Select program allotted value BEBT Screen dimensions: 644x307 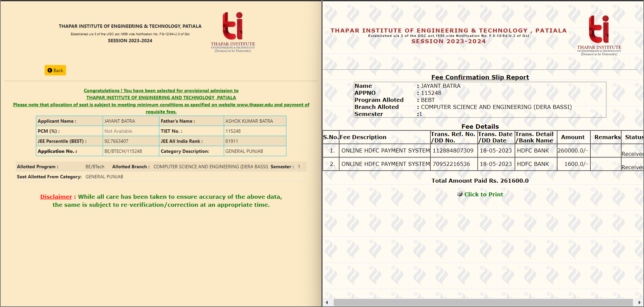coord(428,100)
